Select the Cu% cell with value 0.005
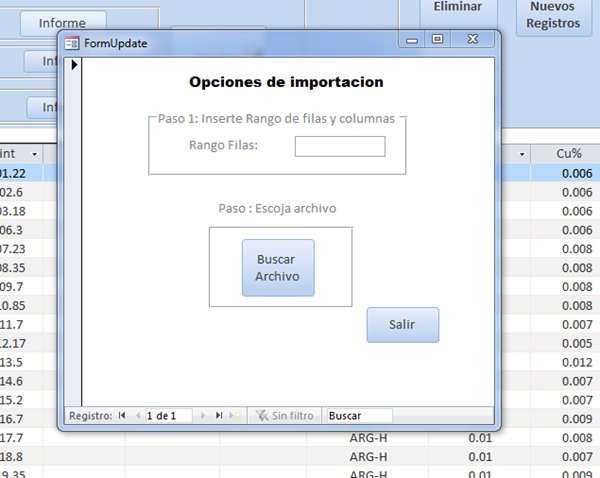Image resolution: width=600 pixels, height=478 pixels. tap(565, 344)
